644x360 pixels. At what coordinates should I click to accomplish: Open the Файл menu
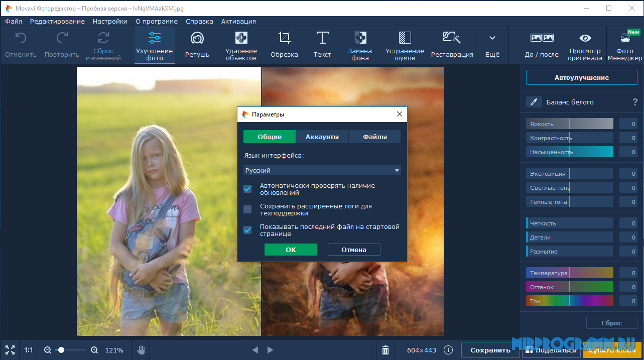pyautogui.click(x=14, y=21)
